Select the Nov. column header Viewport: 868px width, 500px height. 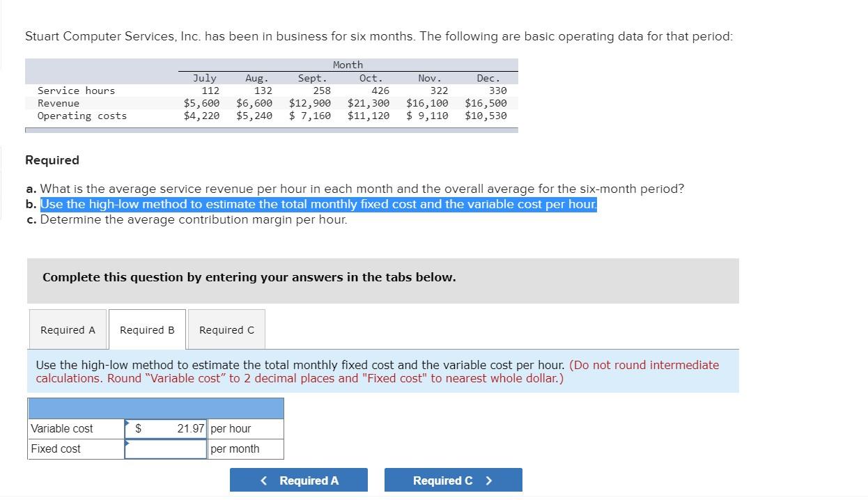(429, 78)
